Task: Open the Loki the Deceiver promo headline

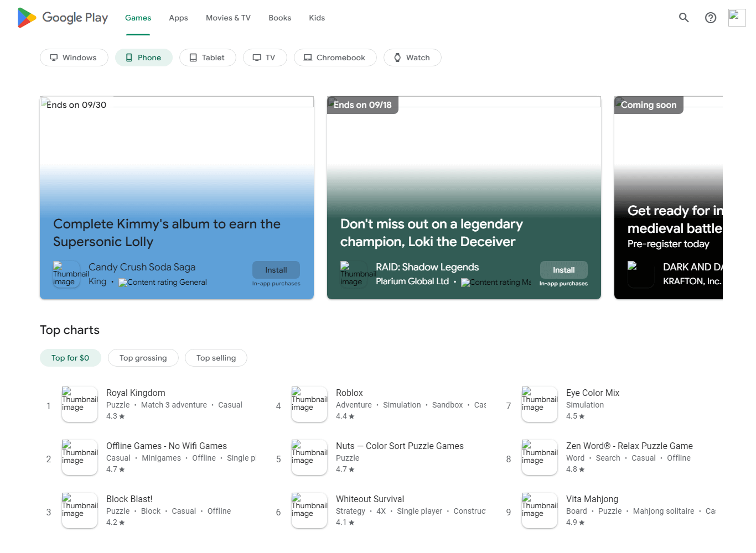Action: click(x=432, y=233)
